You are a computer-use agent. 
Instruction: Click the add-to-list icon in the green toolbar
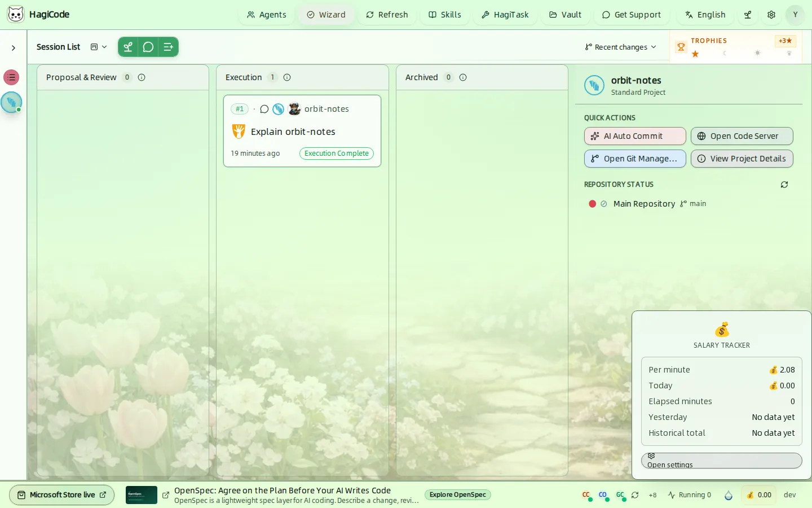coord(168,47)
